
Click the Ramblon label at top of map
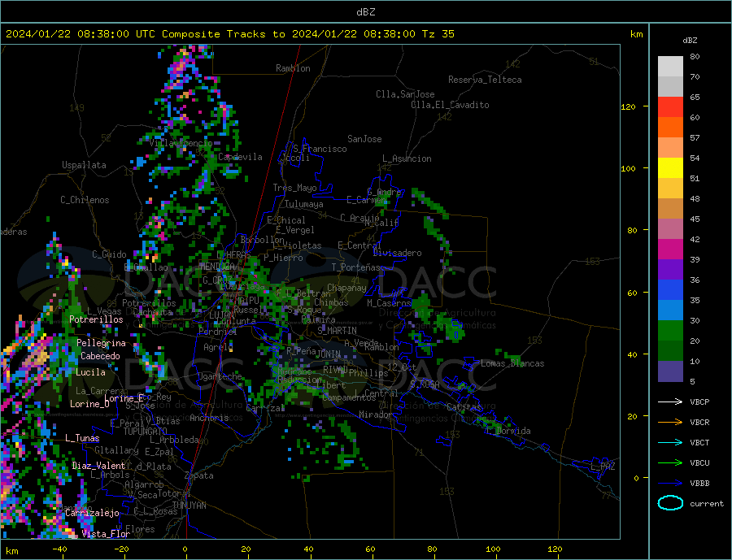[293, 68]
